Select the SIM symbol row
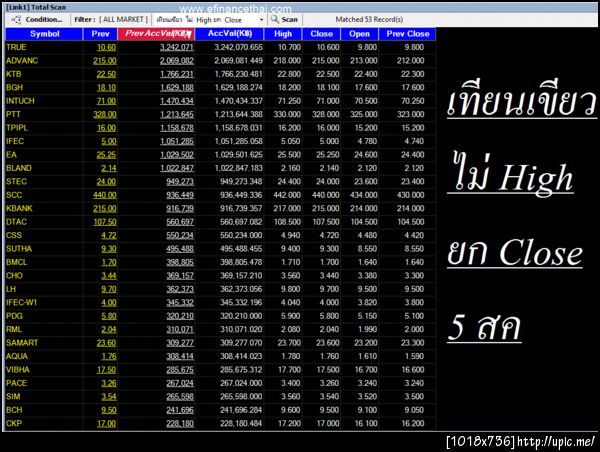This screenshot has height=452, width=600. [220, 396]
